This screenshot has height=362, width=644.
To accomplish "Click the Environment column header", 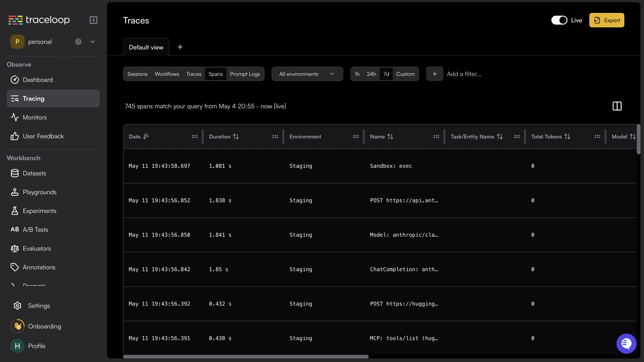I will [305, 136].
